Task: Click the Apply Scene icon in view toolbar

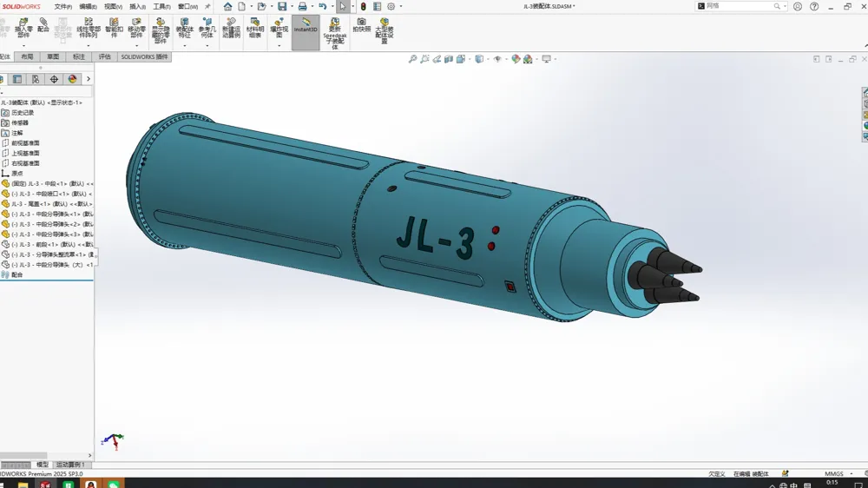Action: [528, 59]
